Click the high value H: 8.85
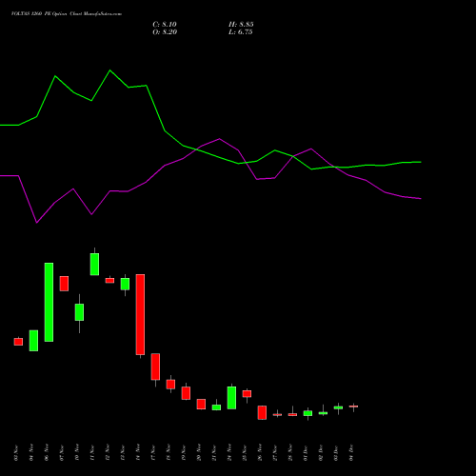 point(241,25)
